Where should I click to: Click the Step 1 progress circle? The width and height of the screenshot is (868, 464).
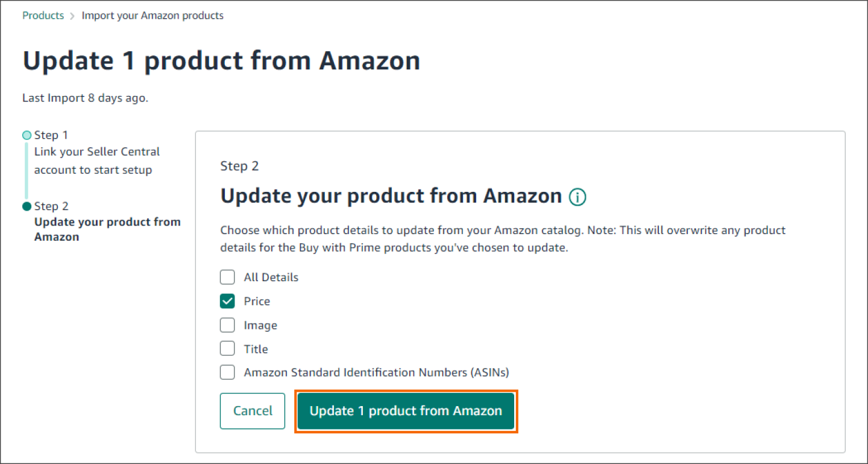25,135
